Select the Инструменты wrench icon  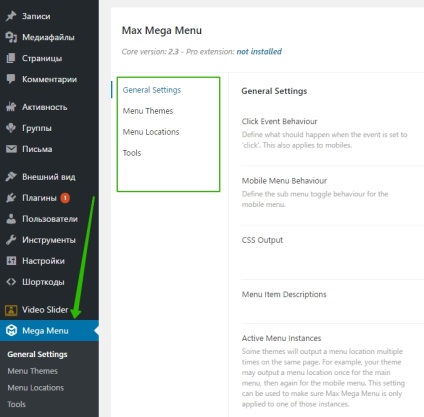11,240
